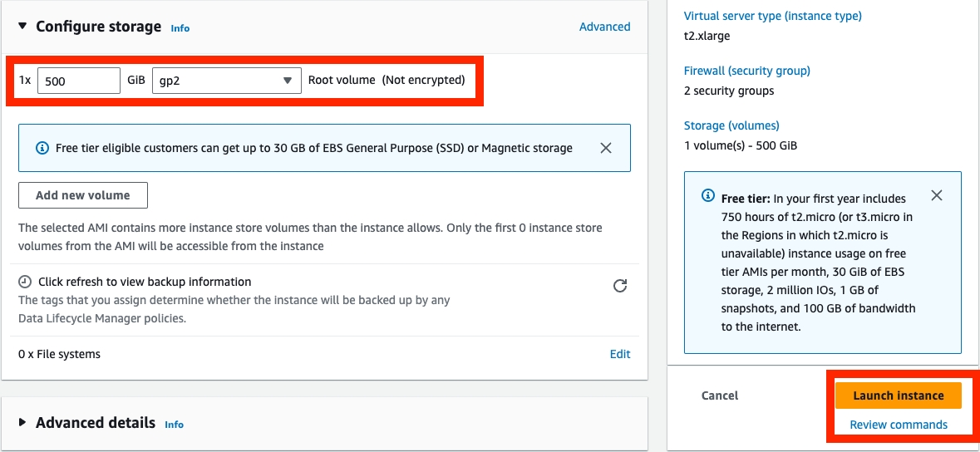Click the refresh backup information icon
The width and height of the screenshot is (980, 452).
point(619,287)
